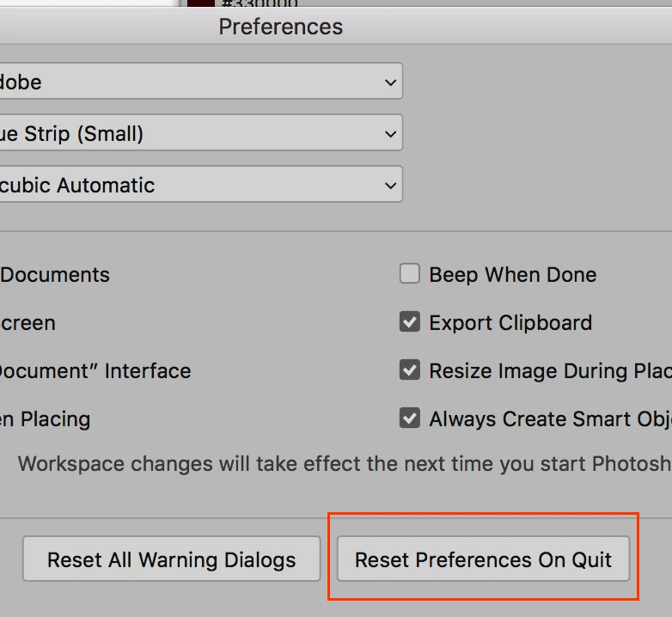Screen dimensions: 672x617
Task: Disable the Always Create Smart Objects checkbox
Action: [x=410, y=418]
